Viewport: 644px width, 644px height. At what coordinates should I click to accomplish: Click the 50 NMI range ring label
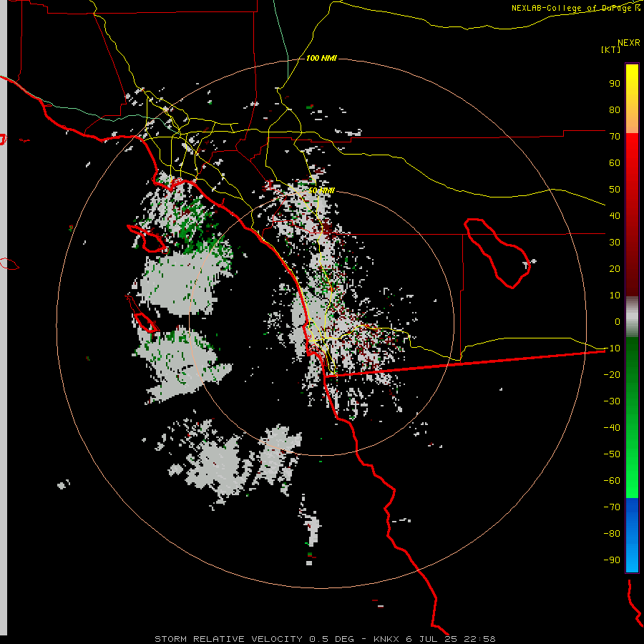tap(321, 190)
